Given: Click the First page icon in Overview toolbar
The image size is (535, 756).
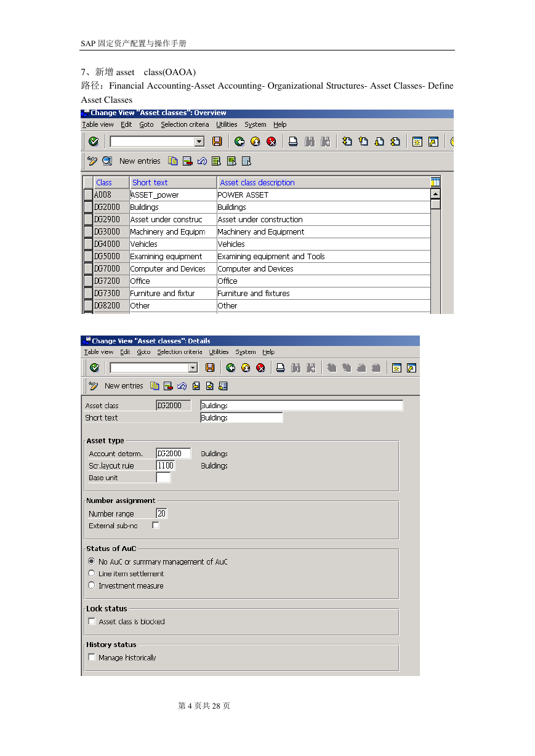Looking at the screenshot, I should [x=347, y=142].
